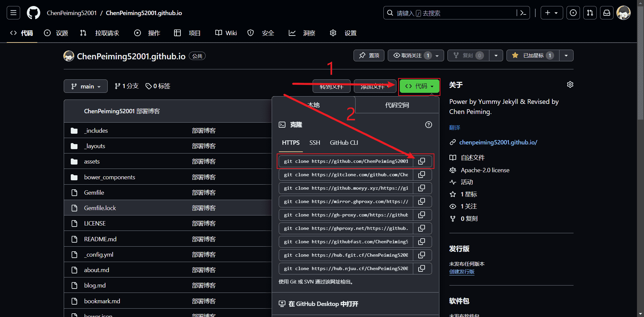This screenshot has width=644, height=317.
Task: Click 在 GitHub Desktop 中打开
Action: point(318,304)
